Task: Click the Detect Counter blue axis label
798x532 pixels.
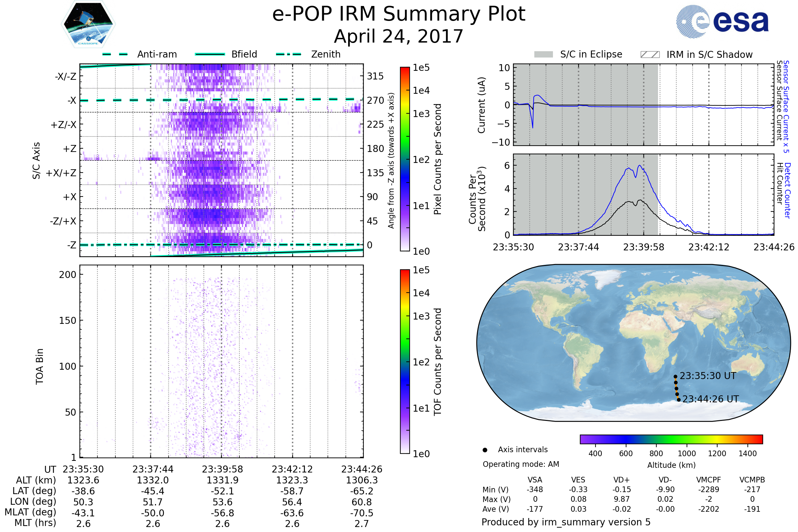Action: coord(788,190)
